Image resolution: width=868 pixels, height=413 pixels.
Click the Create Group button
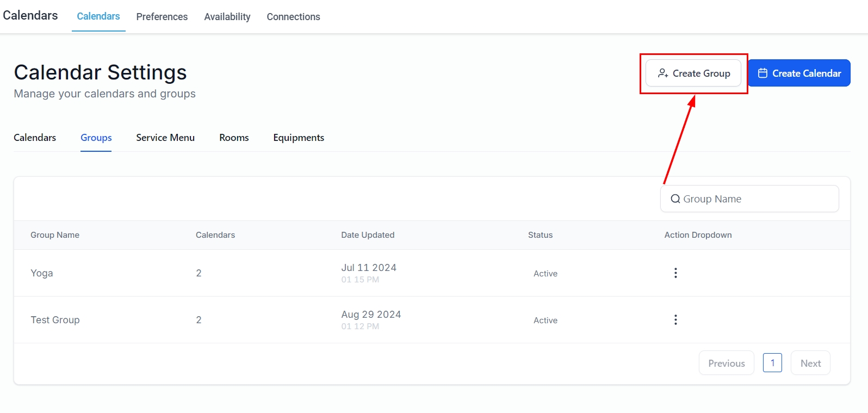[693, 73]
